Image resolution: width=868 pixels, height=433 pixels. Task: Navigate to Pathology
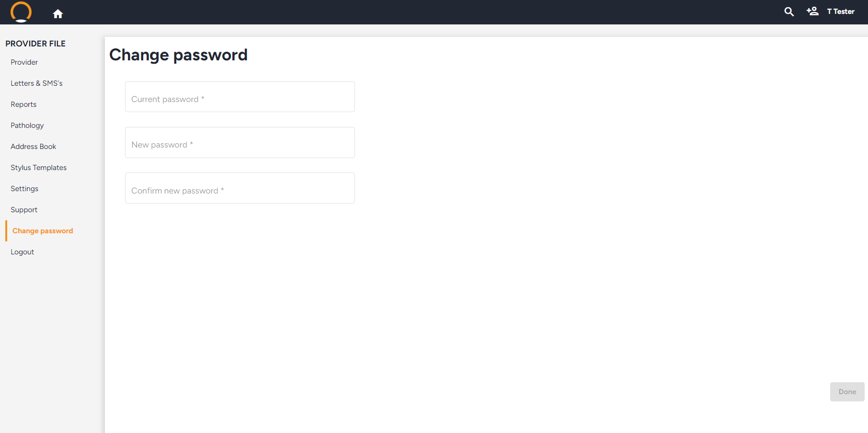click(x=27, y=125)
